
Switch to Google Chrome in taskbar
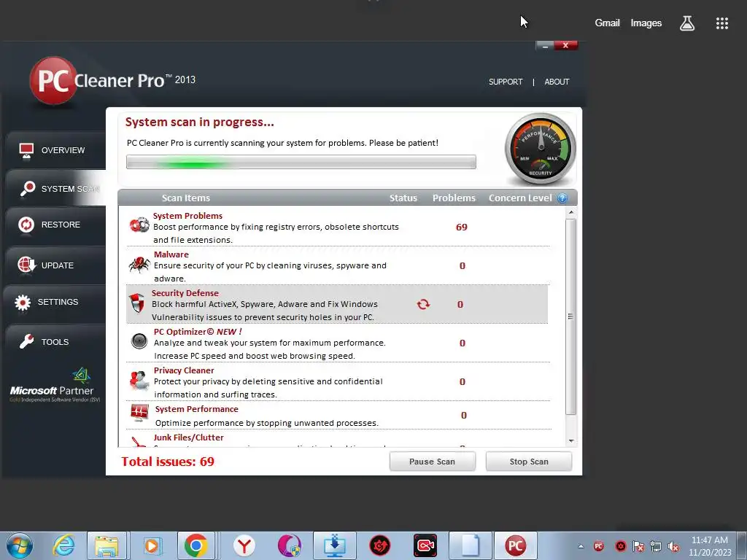[x=196, y=545]
